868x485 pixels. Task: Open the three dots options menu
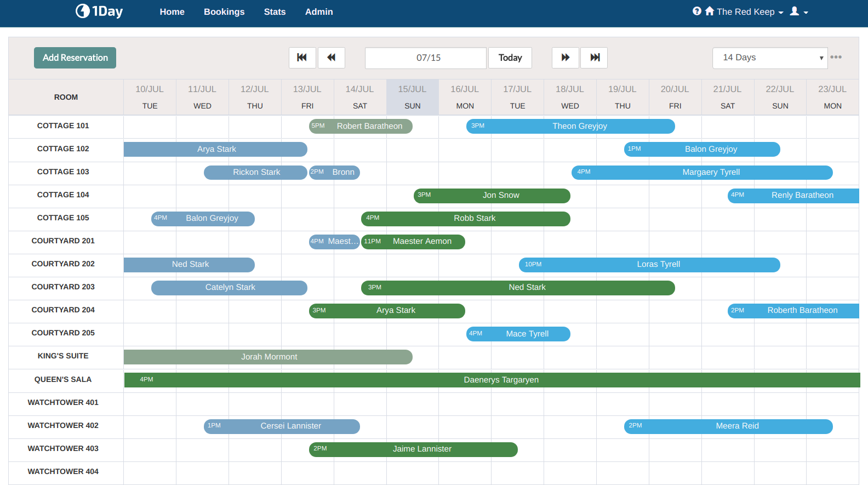point(836,57)
